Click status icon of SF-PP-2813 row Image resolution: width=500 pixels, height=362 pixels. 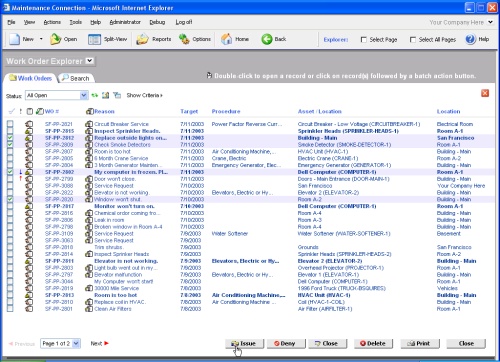pyautogui.click(x=29, y=295)
